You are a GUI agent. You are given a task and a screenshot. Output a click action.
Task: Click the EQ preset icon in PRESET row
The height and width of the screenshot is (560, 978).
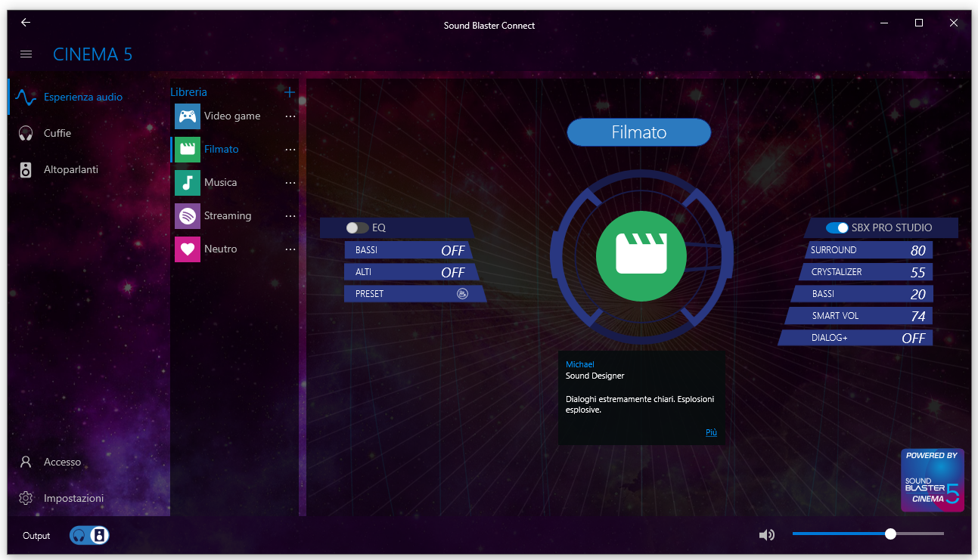pos(463,294)
